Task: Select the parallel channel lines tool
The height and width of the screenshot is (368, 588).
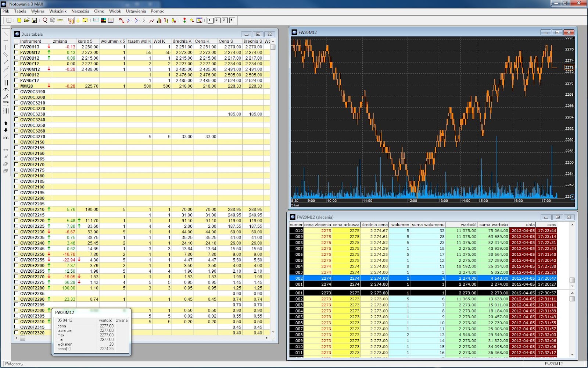Action: tap(6, 54)
